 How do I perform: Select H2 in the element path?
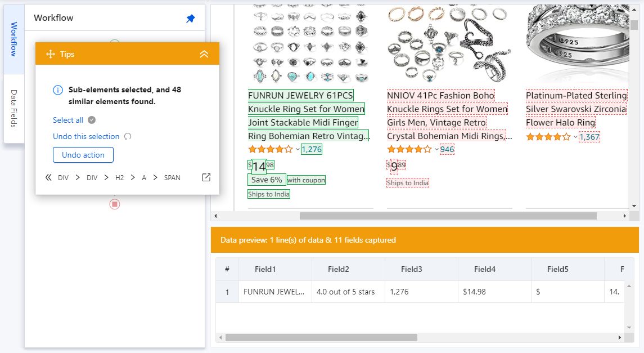pyautogui.click(x=119, y=178)
